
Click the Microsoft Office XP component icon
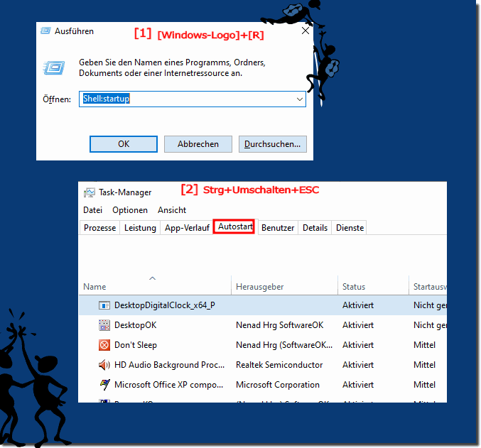(104, 385)
